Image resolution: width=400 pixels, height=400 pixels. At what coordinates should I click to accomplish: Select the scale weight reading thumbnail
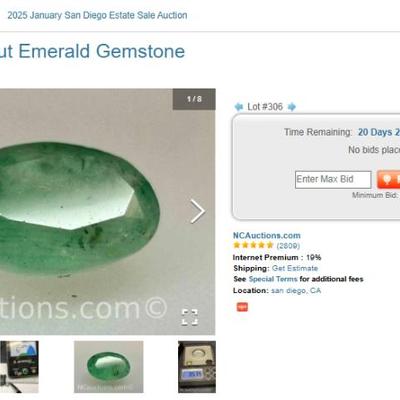(197, 367)
